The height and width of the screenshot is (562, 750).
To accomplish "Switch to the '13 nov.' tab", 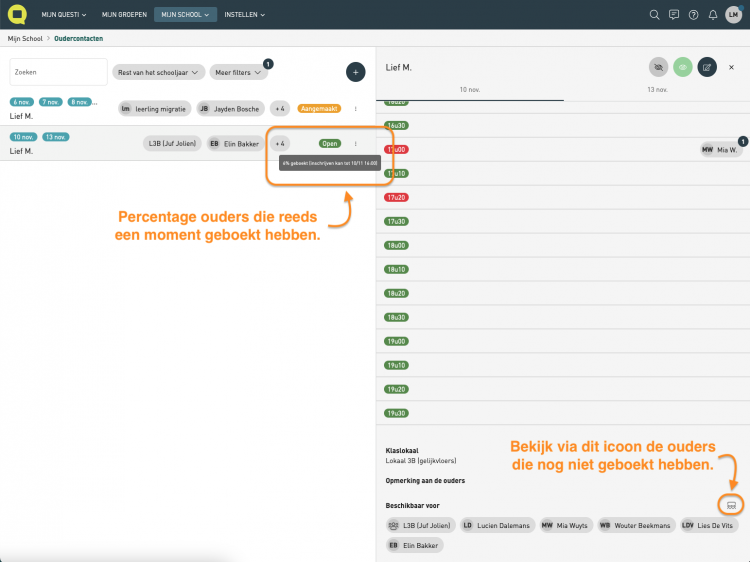I will click(x=656, y=90).
